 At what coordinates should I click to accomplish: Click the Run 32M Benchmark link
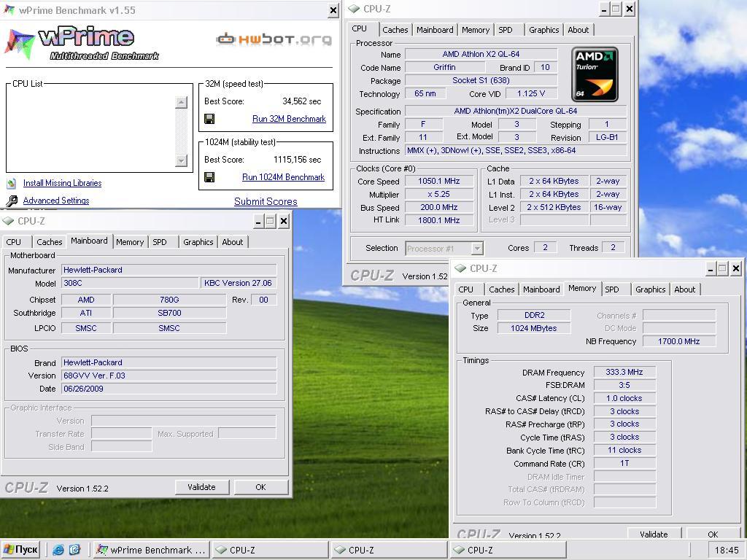(289, 119)
